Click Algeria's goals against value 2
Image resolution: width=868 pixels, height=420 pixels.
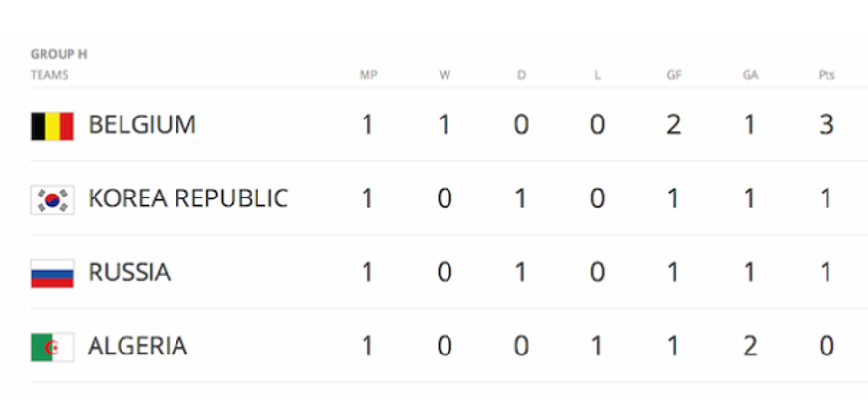(750, 347)
